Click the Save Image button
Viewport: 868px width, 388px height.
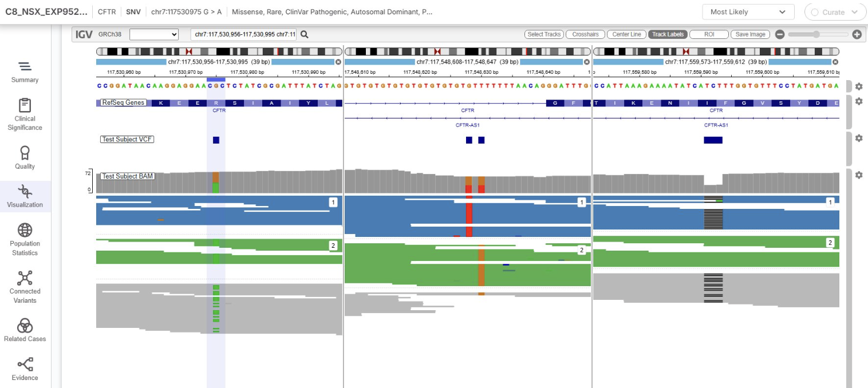[750, 34]
